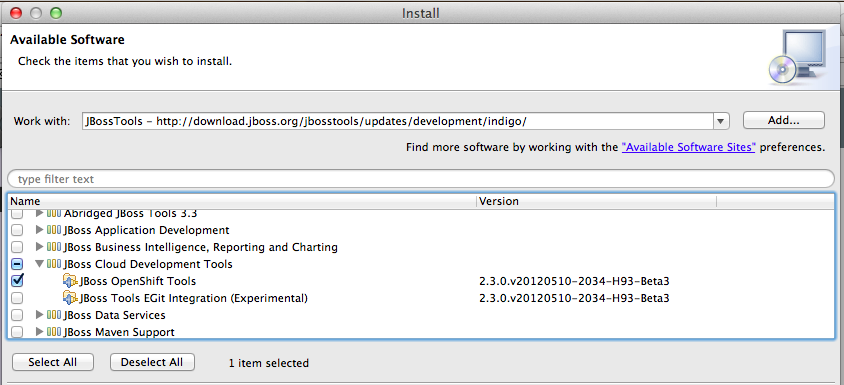Check the JBoss Data Services checkbox

17,315
